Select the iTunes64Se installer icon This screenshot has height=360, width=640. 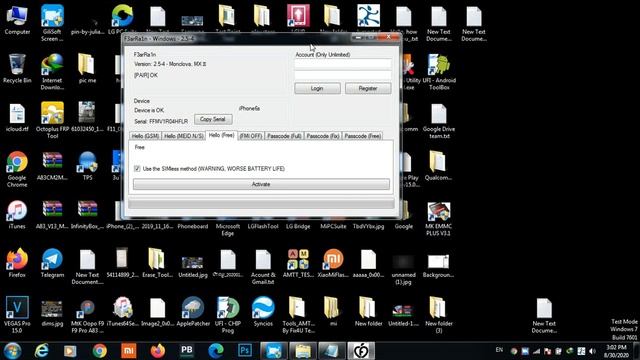pyautogui.click(x=122, y=312)
